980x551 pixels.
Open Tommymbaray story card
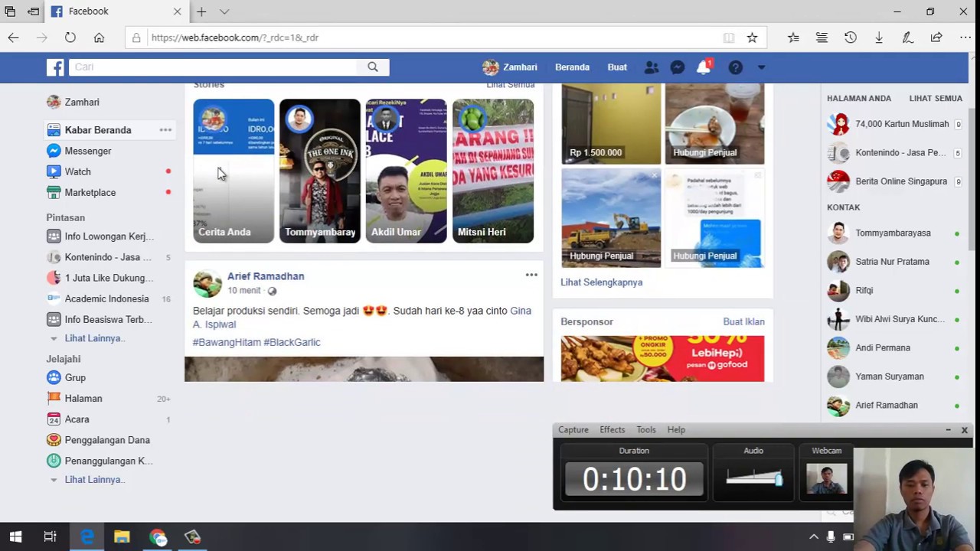320,171
